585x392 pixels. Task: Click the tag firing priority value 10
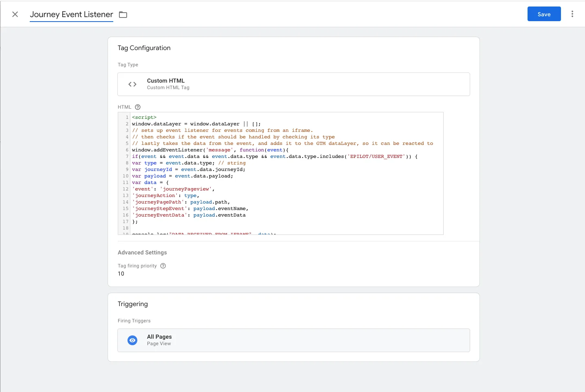point(121,274)
